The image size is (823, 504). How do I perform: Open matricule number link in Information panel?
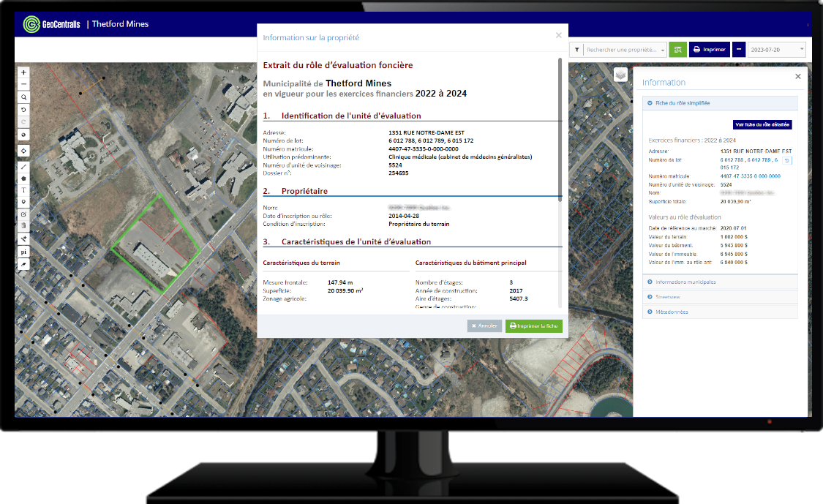[750, 176]
